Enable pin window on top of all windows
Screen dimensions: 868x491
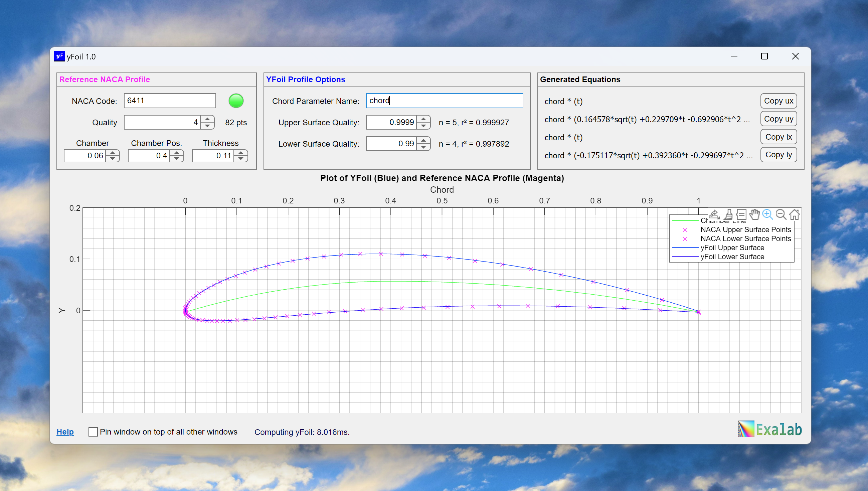pyautogui.click(x=93, y=432)
